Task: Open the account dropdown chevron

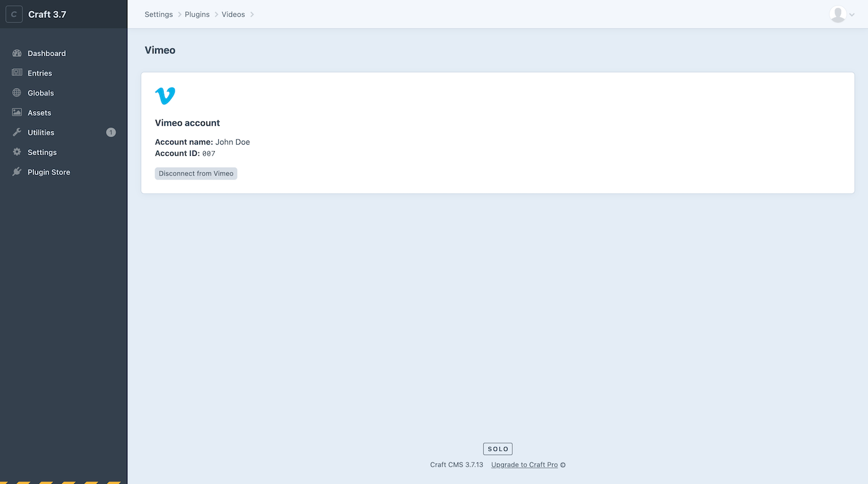Action: [x=851, y=15]
